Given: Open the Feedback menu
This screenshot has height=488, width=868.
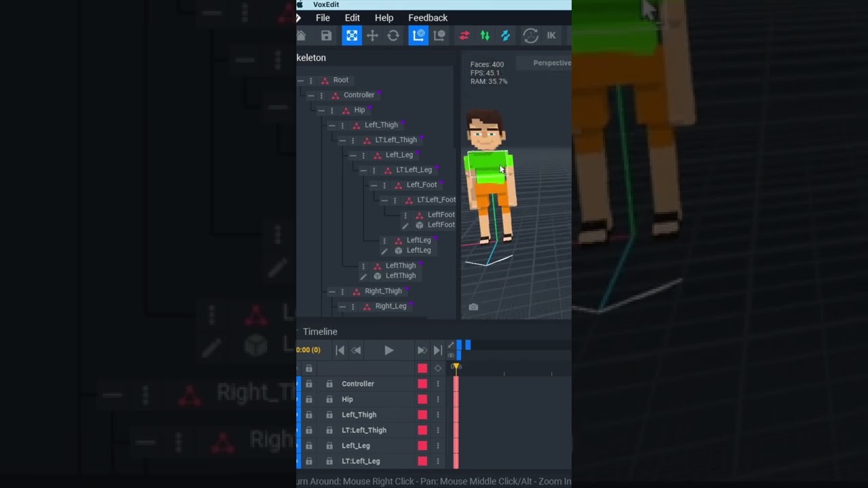Looking at the screenshot, I should coord(428,18).
